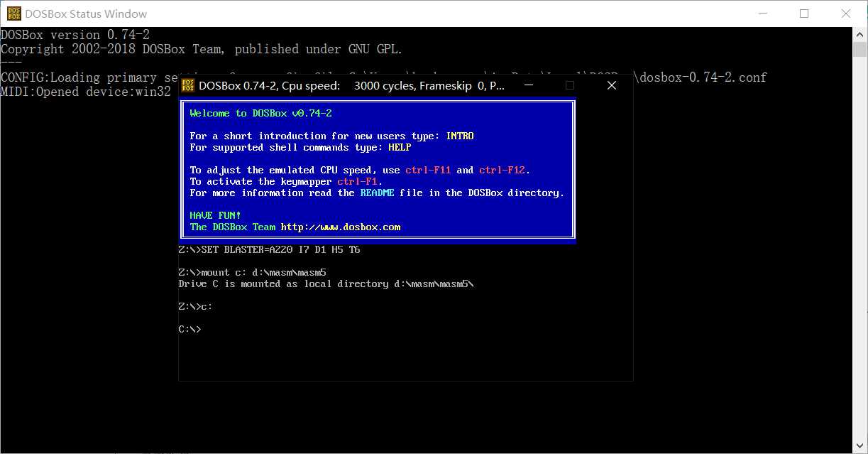Click the DOSBox 0.74-2 window title icon
868x454 pixels.
click(188, 85)
